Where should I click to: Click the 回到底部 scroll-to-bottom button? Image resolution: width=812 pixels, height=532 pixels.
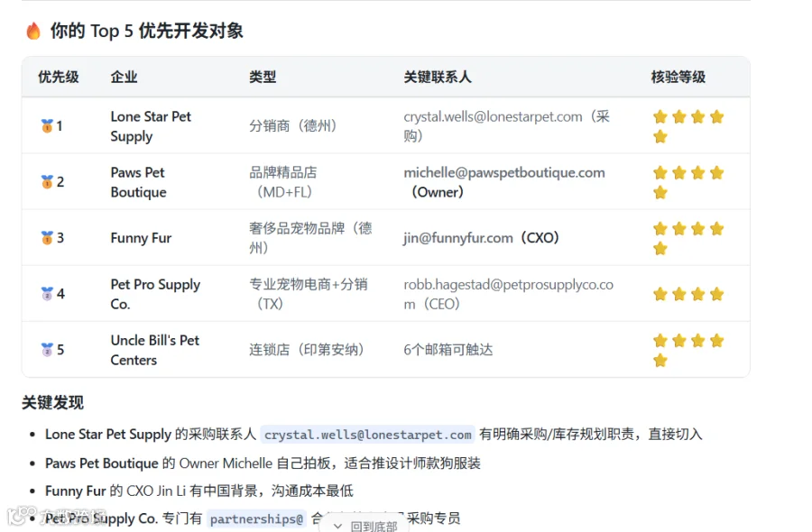(x=364, y=525)
